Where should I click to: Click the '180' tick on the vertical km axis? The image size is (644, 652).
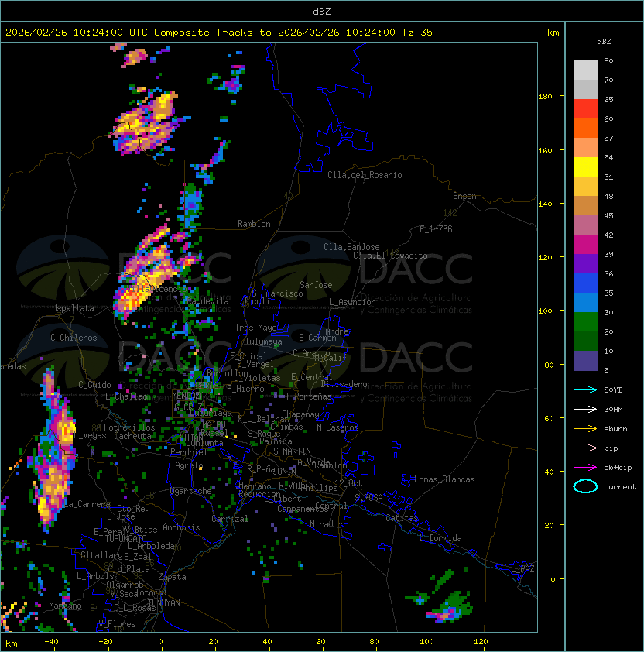545,97
